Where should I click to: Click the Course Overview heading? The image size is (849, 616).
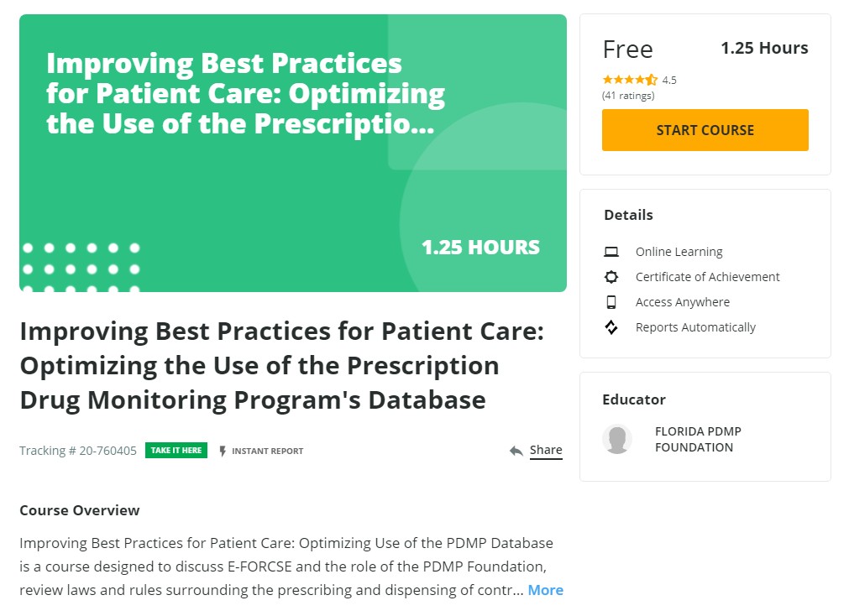click(x=80, y=510)
